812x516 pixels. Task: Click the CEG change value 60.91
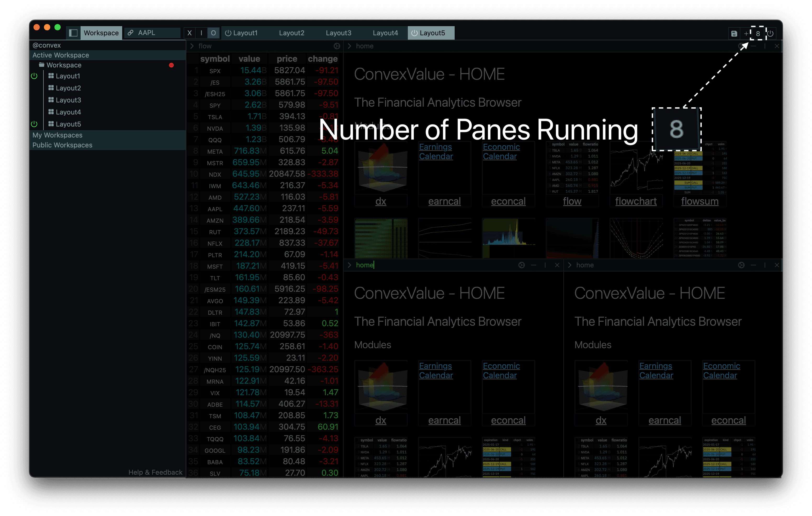(x=328, y=427)
